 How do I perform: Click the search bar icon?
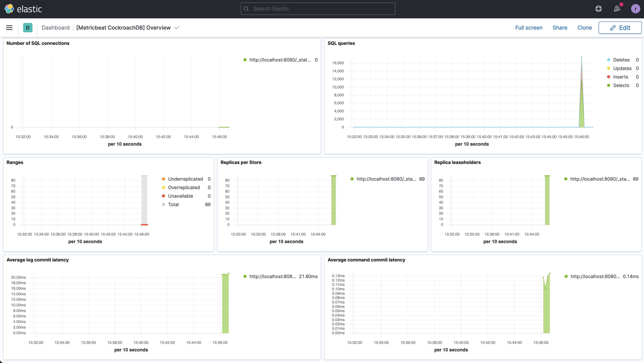246,8
